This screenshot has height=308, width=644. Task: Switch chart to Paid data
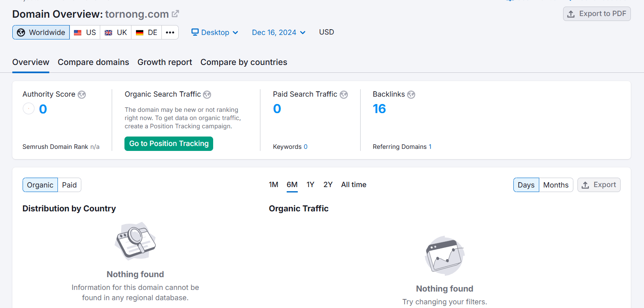[69, 185]
